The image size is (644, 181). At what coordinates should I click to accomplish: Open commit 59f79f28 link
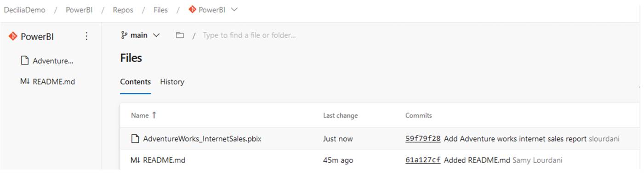423,138
